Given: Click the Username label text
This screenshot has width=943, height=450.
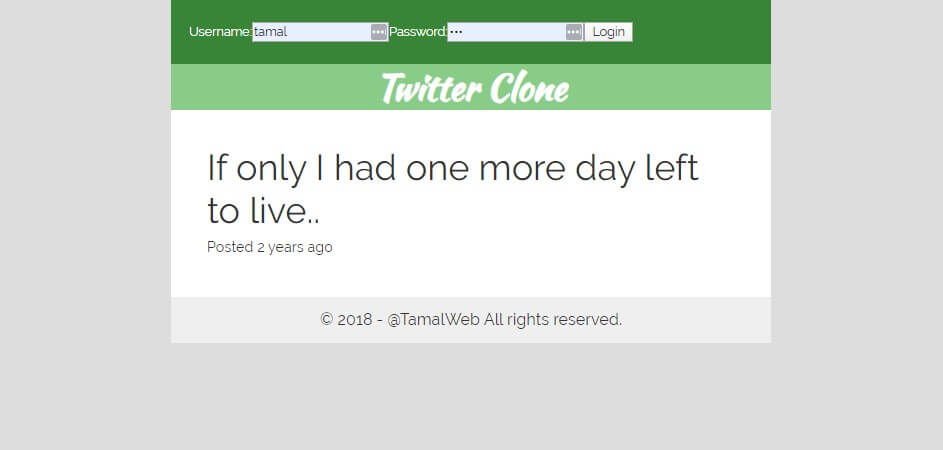Looking at the screenshot, I should point(220,32).
